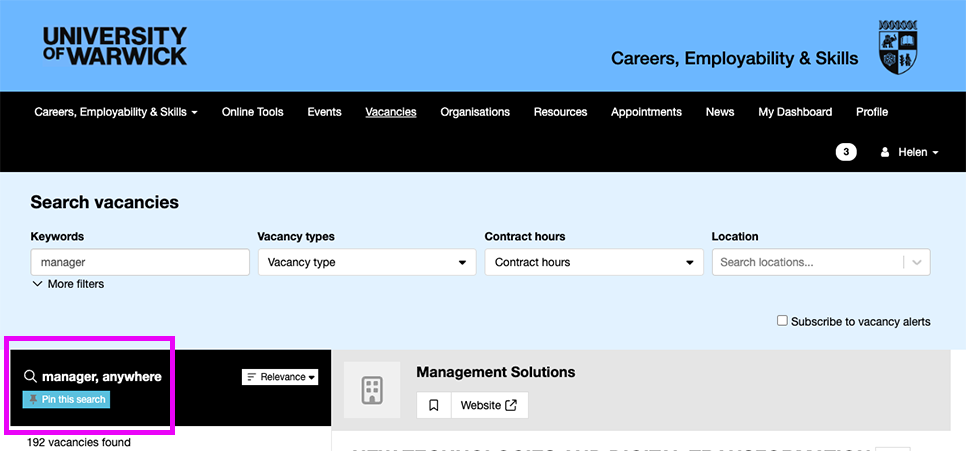This screenshot has width=966, height=451.
Task: Click the Management Solutions building thumbnail
Action: pyautogui.click(x=372, y=390)
